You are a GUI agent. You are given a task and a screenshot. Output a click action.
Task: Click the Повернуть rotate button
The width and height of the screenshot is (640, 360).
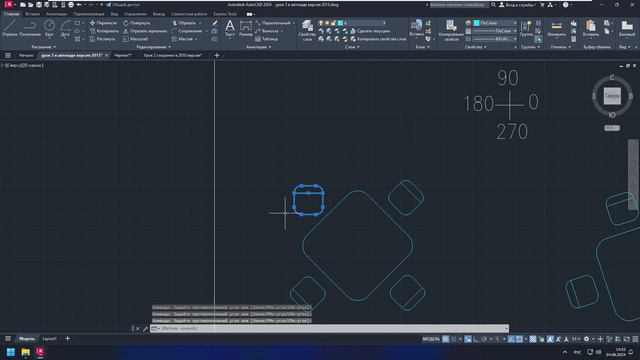[x=137, y=23]
